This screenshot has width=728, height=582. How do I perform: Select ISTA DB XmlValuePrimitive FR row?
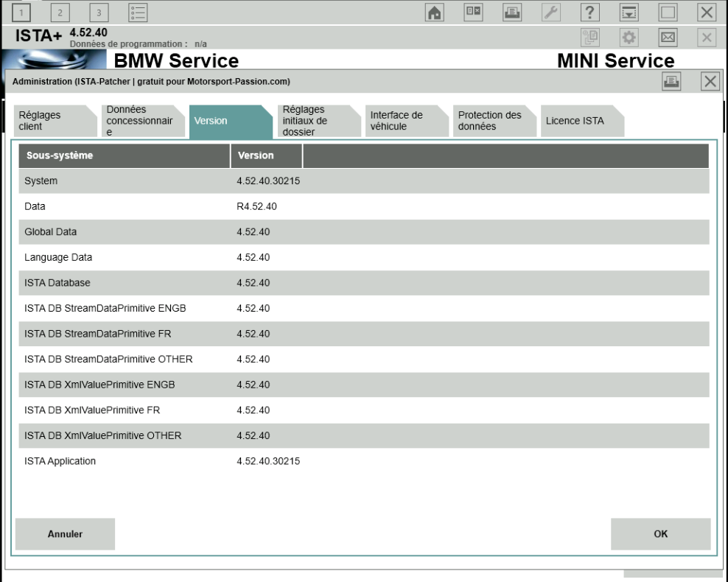pos(364,410)
